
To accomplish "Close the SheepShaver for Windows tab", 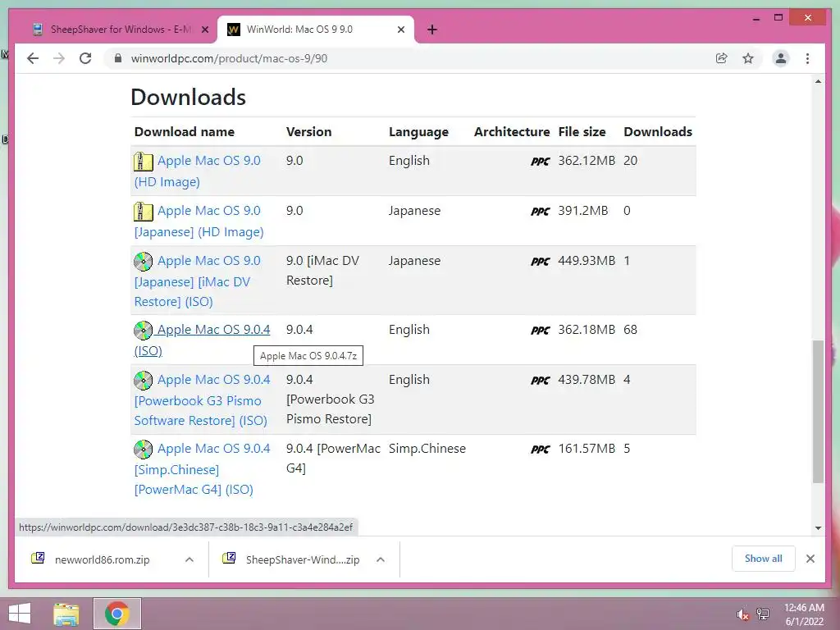I will pos(204,30).
